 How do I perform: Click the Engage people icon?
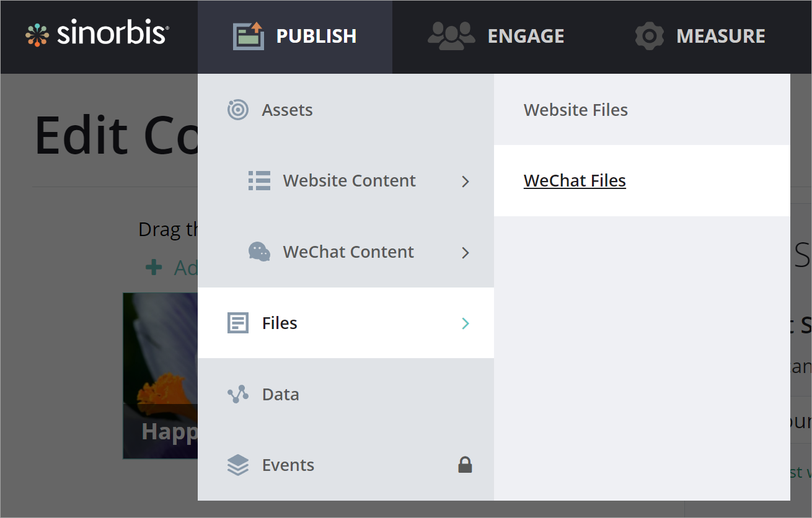[x=451, y=36]
